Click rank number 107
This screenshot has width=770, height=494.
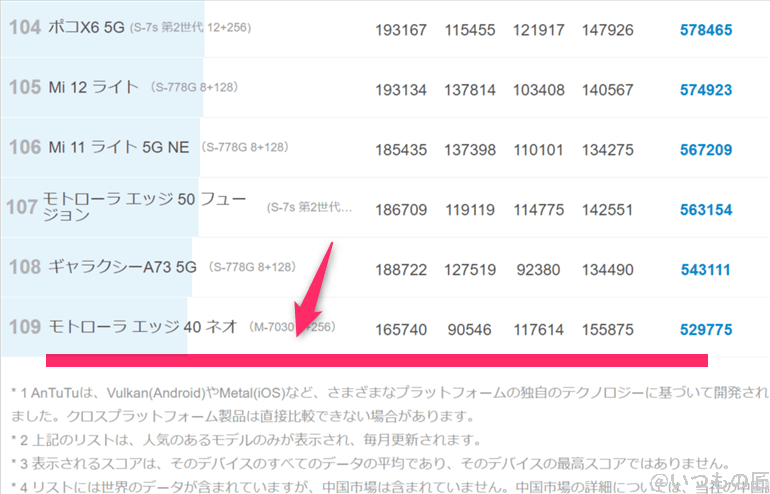[22, 207]
